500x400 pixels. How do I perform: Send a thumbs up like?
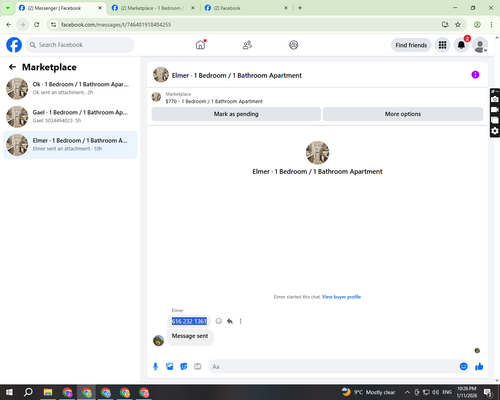(479, 367)
